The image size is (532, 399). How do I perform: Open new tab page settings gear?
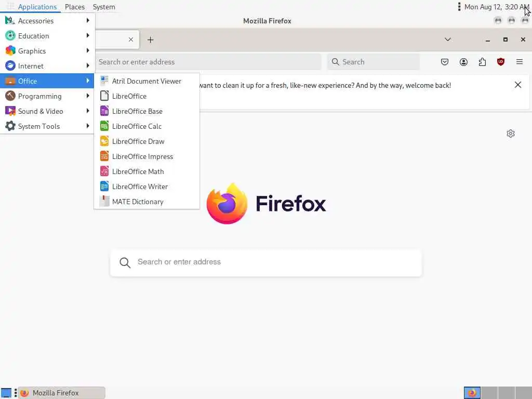[511, 134]
